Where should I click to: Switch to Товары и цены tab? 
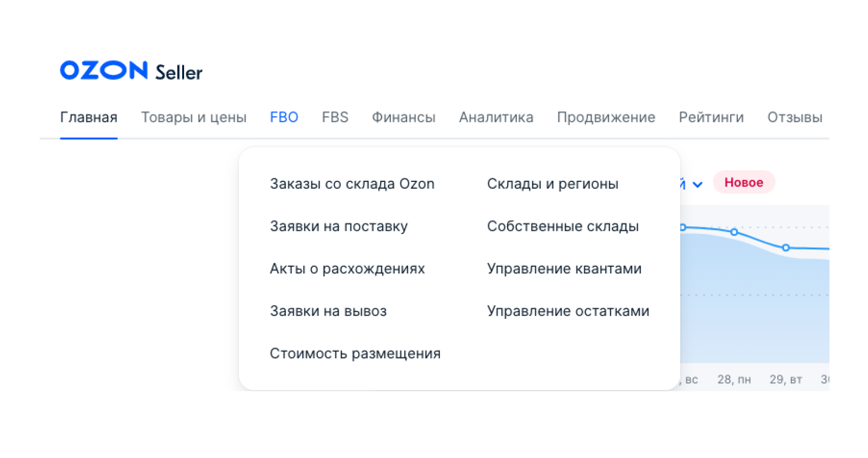click(x=194, y=117)
